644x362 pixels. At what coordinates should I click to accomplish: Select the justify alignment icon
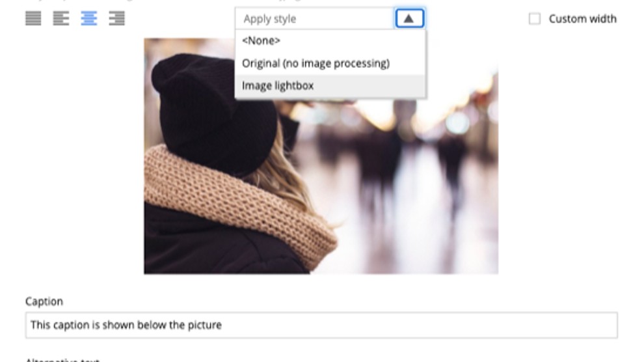[x=33, y=18]
